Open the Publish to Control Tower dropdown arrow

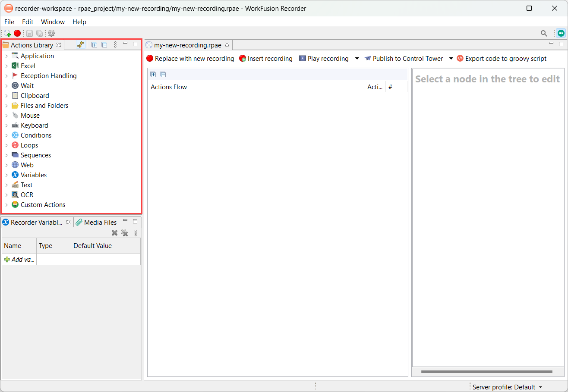click(x=451, y=59)
